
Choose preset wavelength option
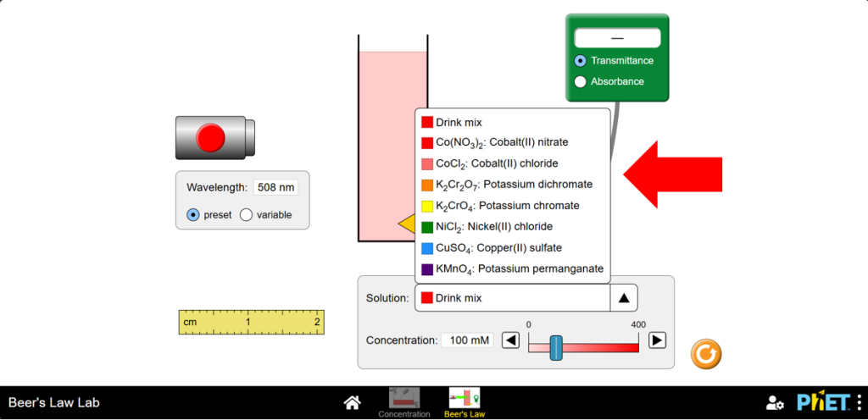tap(192, 215)
